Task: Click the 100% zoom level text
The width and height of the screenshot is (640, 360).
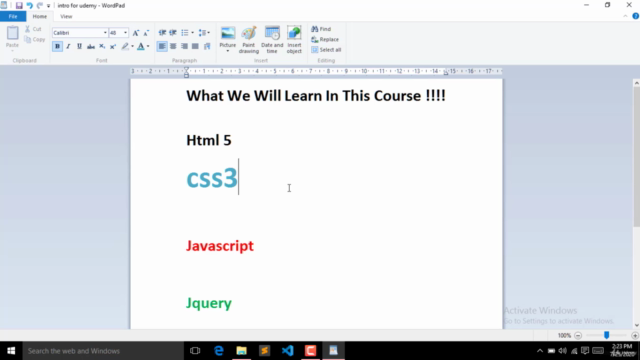Action: [564, 336]
